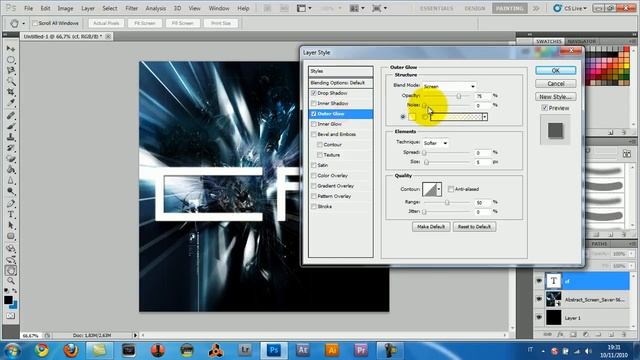The height and width of the screenshot is (360, 640).
Task: Select the Paint Bucket tool
Action: coord(11,169)
